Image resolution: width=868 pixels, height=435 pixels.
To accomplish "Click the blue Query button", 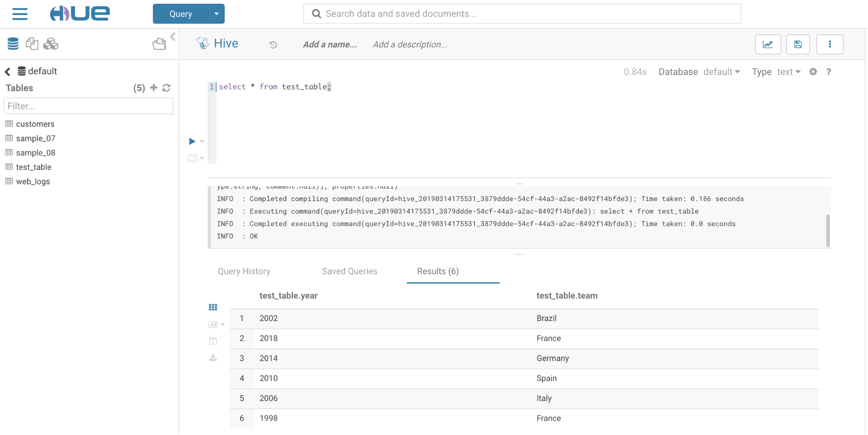I will click(x=181, y=14).
